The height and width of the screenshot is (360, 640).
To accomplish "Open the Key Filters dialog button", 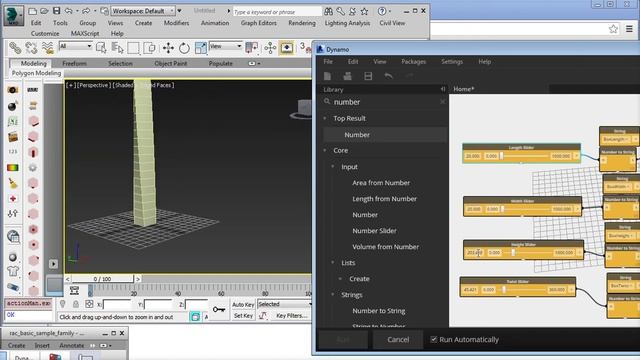I will [291, 316].
